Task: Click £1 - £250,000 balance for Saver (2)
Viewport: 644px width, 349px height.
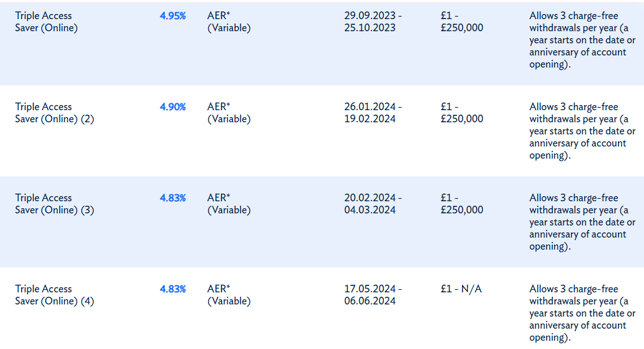Action: coord(461,113)
